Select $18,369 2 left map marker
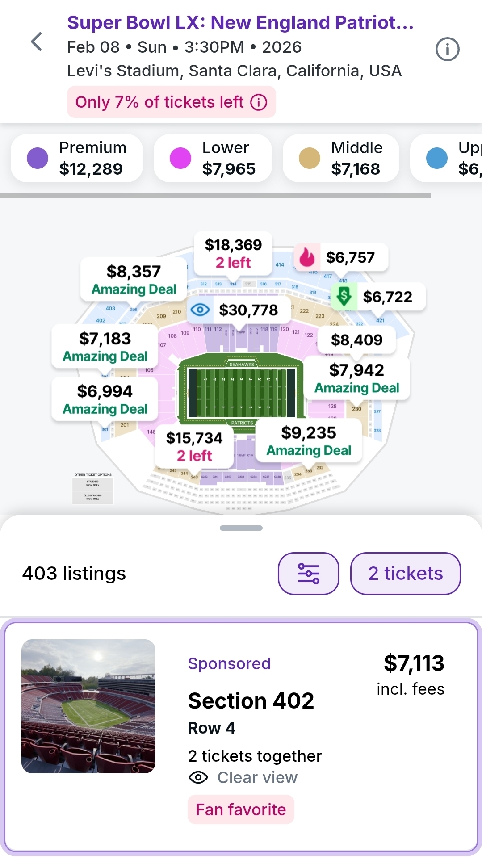 (x=233, y=253)
